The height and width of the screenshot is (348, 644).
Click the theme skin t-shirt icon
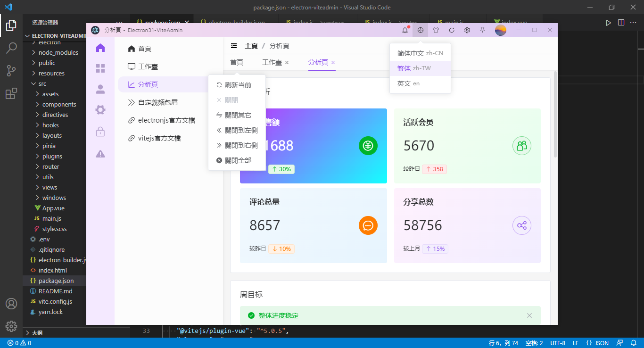click(x=435, y=30)
